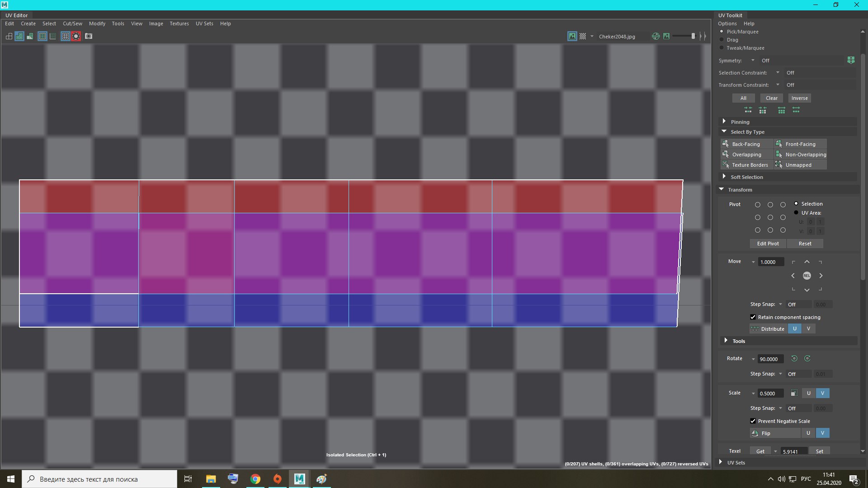Toggle internal borders display icon next to texture borders

coord(53,36)
